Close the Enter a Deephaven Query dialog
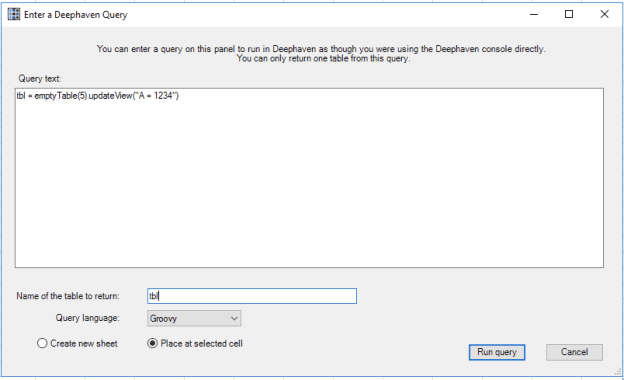624x380 pixels. click(604, 14)
